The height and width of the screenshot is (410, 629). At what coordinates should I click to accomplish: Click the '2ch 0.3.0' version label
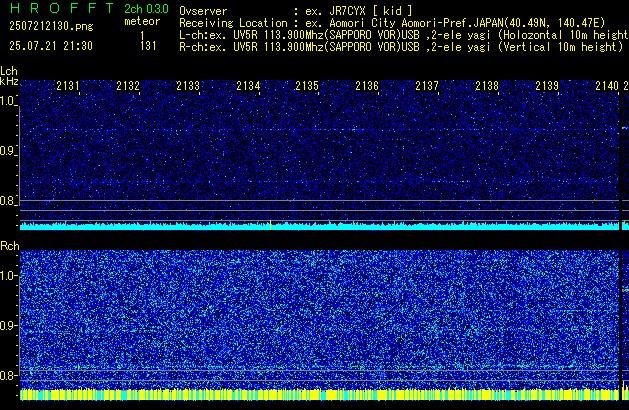146,9
